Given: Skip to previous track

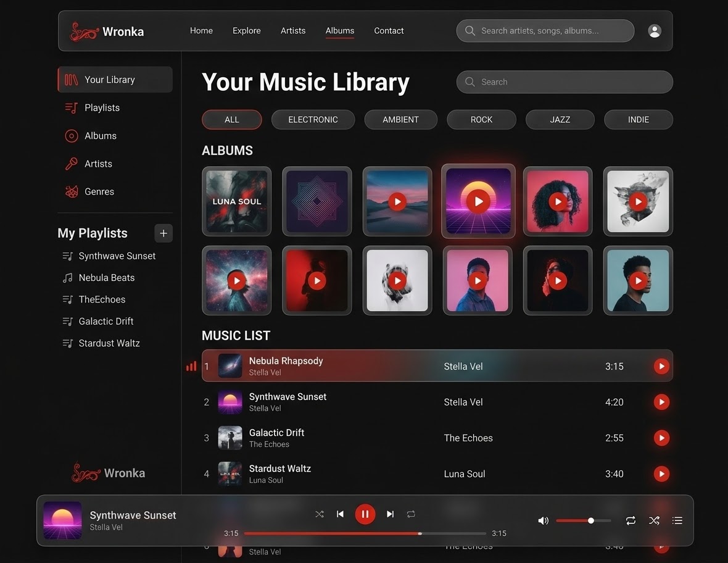Looking at the screenshot, I should click(341, 514).
